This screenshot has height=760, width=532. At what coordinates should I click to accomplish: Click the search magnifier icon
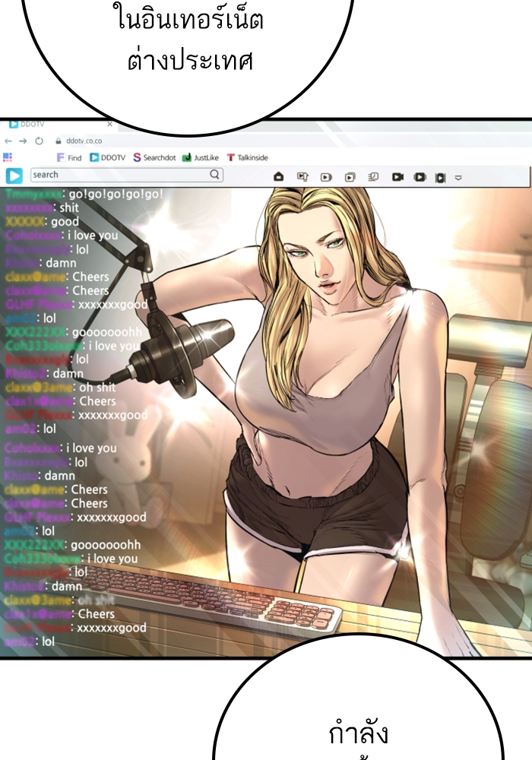point(214,175)
